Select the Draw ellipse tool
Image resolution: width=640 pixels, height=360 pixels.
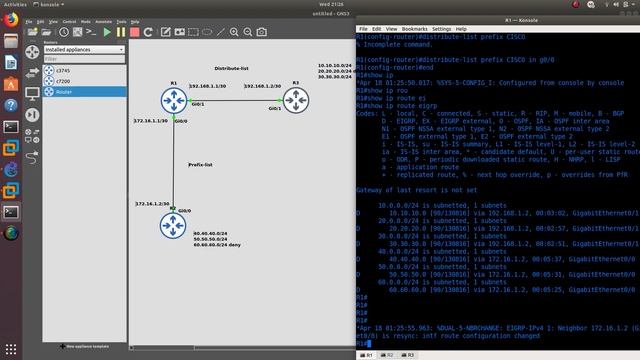[207, 32]
